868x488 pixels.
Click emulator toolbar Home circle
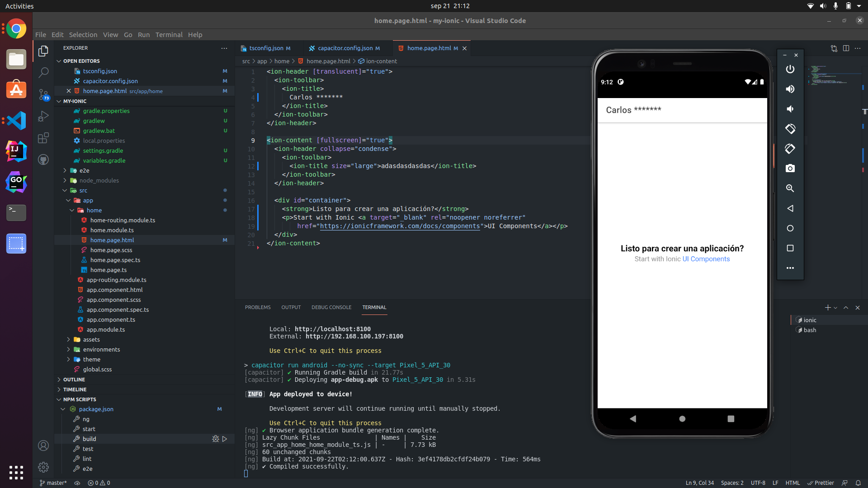click(790, 228)
